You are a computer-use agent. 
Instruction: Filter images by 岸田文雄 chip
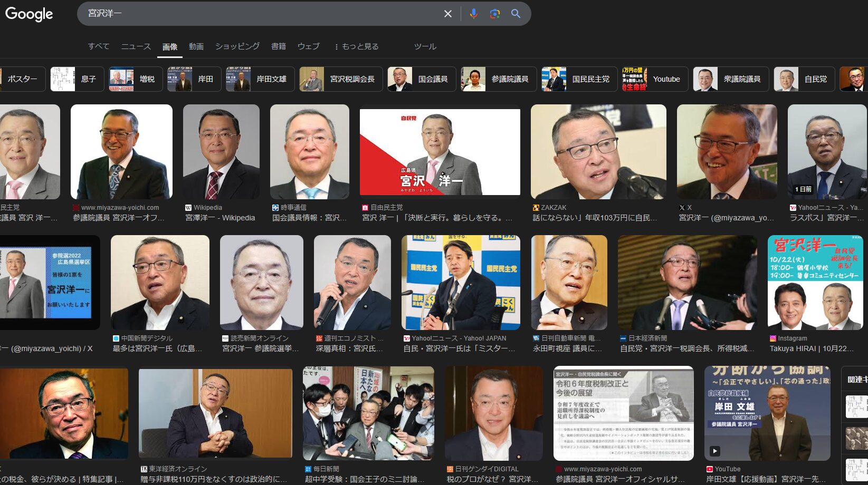(260, 79)
